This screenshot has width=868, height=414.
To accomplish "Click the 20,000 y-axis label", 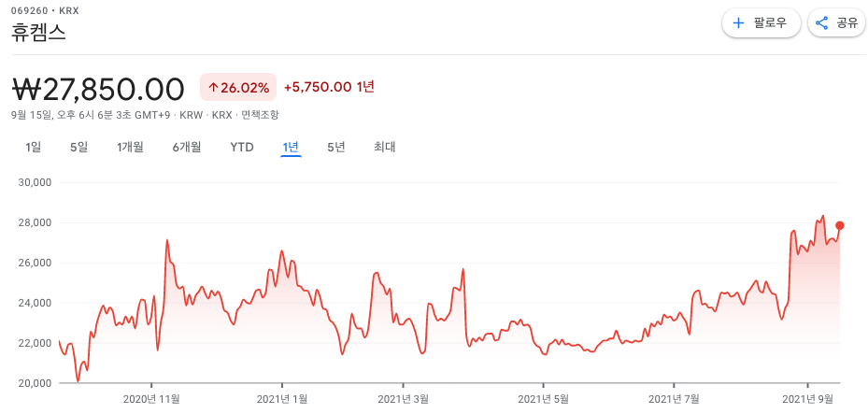I will pyautogui.click(x=36, y=383).
